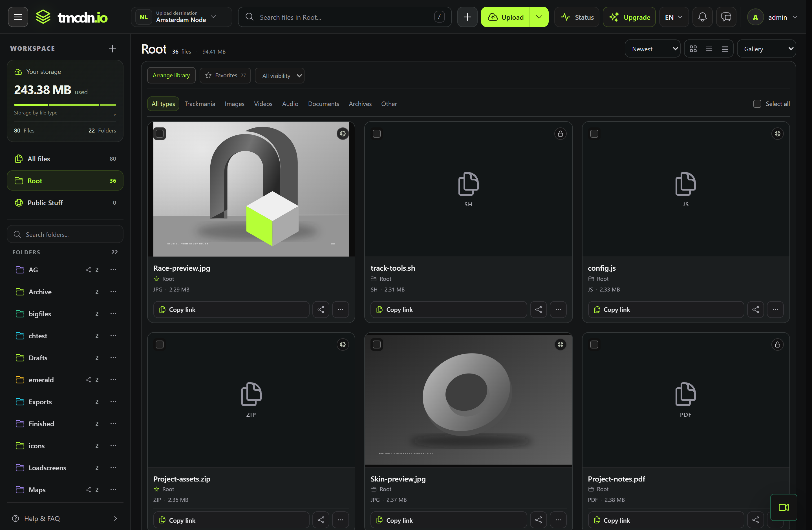Tick the Select all checkbox

click(x=757, y=104)
